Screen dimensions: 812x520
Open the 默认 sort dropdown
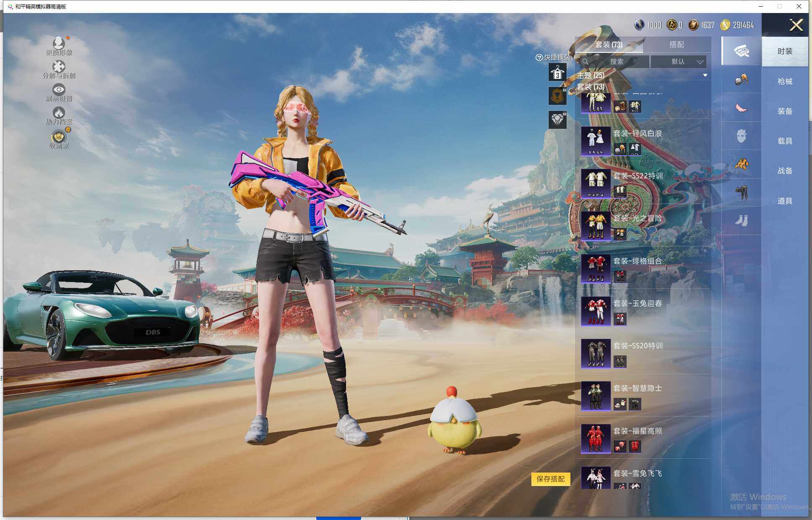679,62
